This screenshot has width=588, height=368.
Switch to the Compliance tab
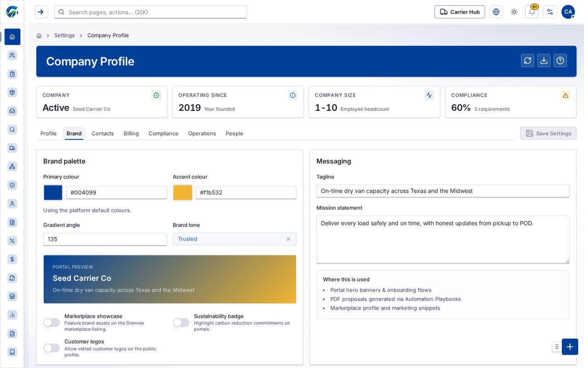point(163,133)
